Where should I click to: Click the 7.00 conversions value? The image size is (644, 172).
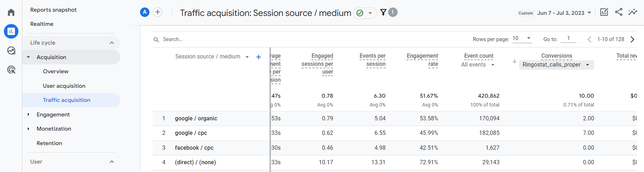(x=588, y=133)
